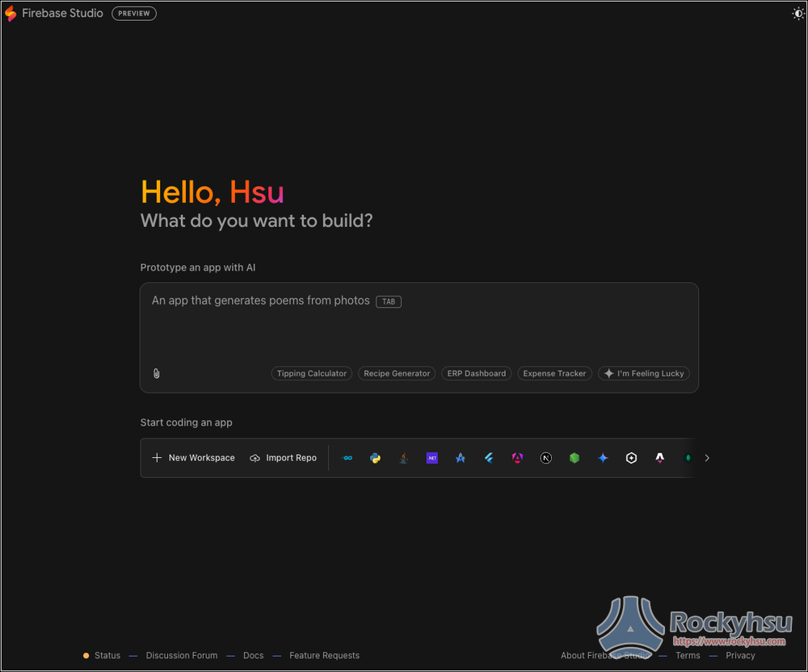The height and width of the screenshot is (672, 808).
Task: Open the Feature Requests link
Action: coord(325,656)
